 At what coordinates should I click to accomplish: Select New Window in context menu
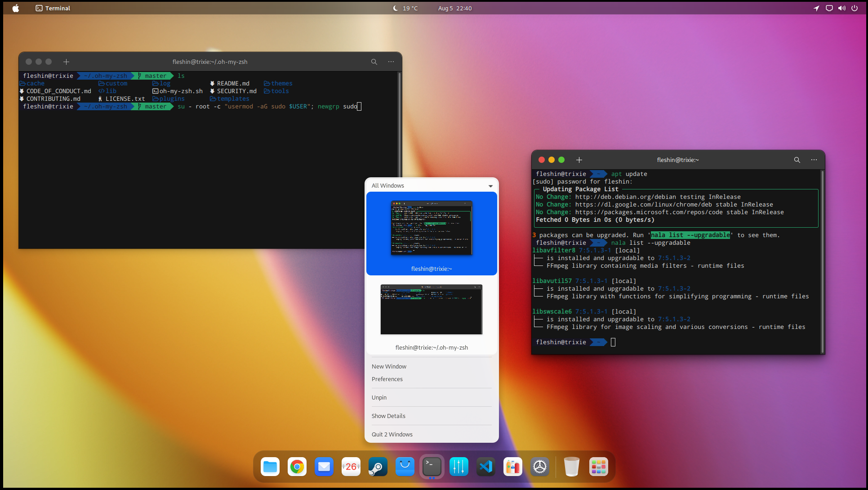pyautogui.click(x=389, y=366)
